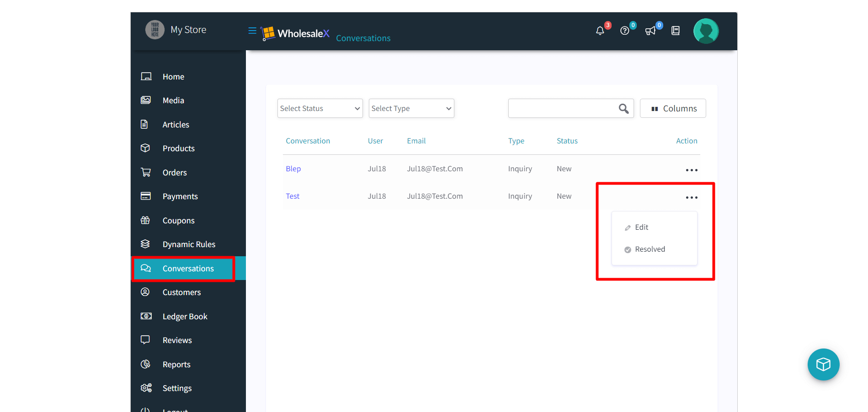Open the notifications bell icon
The width and height of the screenshot is (868, 412).
pos(600,31)
